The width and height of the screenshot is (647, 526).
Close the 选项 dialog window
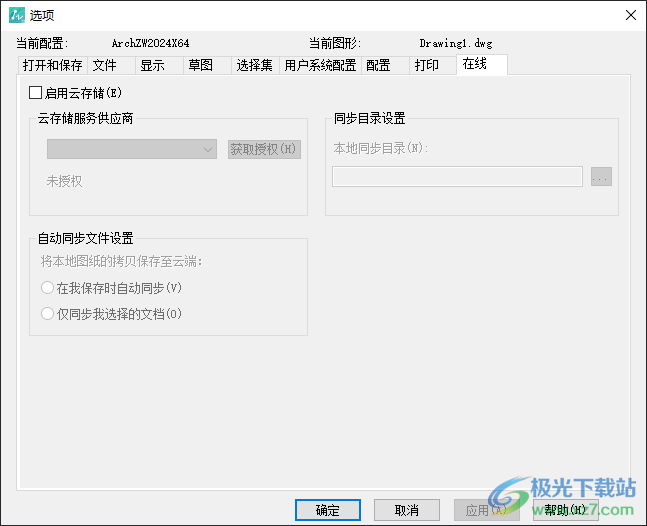(x=630, y=15)
